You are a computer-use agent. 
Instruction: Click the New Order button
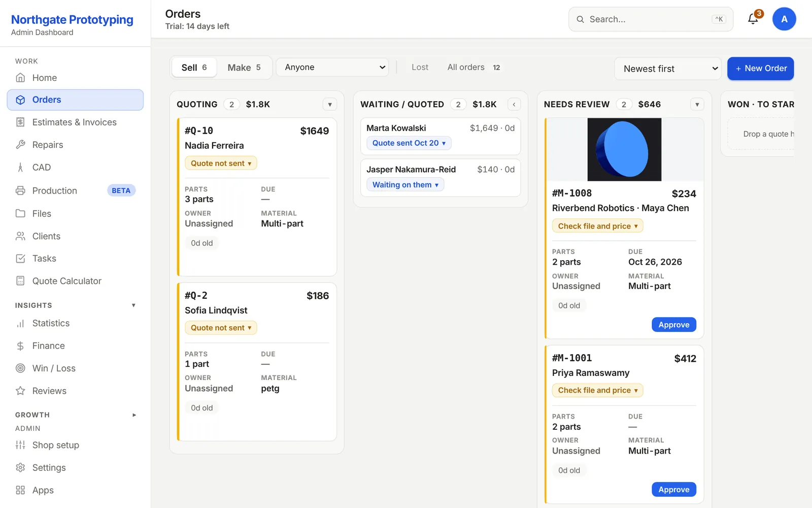(x=760, y=69)
